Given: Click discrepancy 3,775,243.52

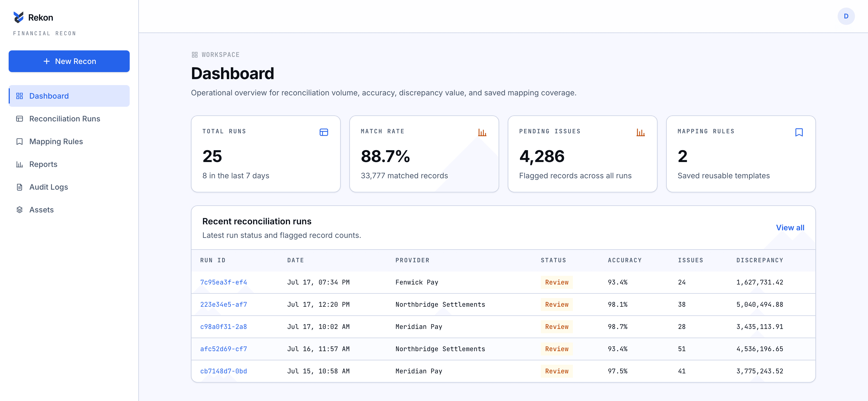Looking at the screenshot, I should [759, 371].
